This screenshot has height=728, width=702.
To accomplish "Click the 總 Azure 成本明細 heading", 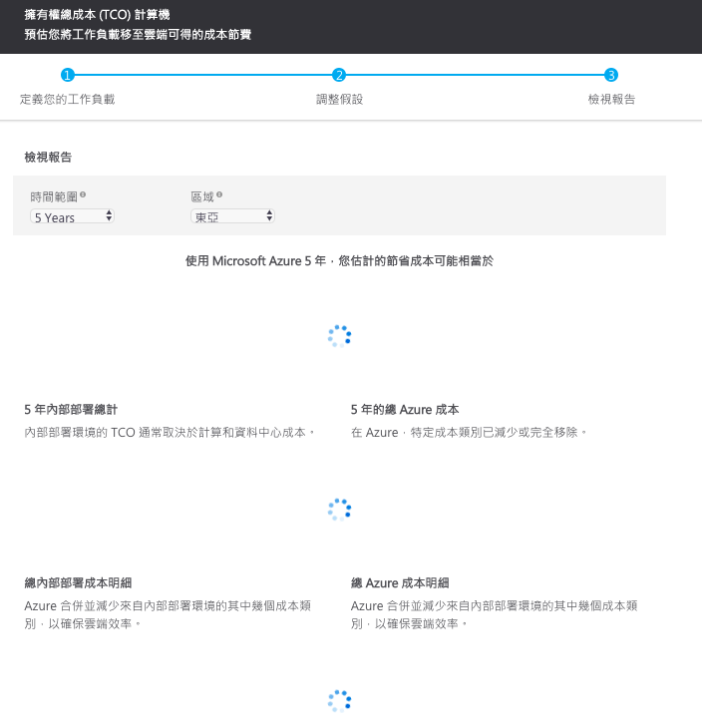I will (x=400, y=582).
